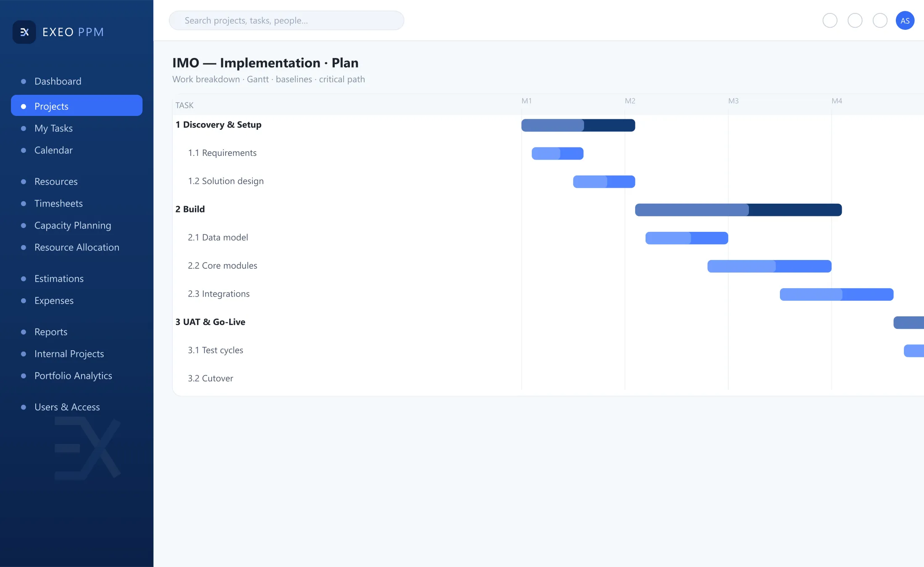Open Dashboard in the sidebar
Image resolution: width=924 pixels, height=567 pixels.
[76, 81]
